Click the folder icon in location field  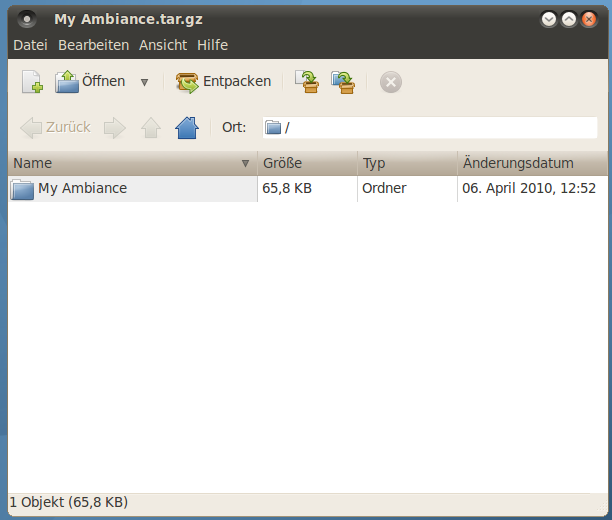coord(273,127)
